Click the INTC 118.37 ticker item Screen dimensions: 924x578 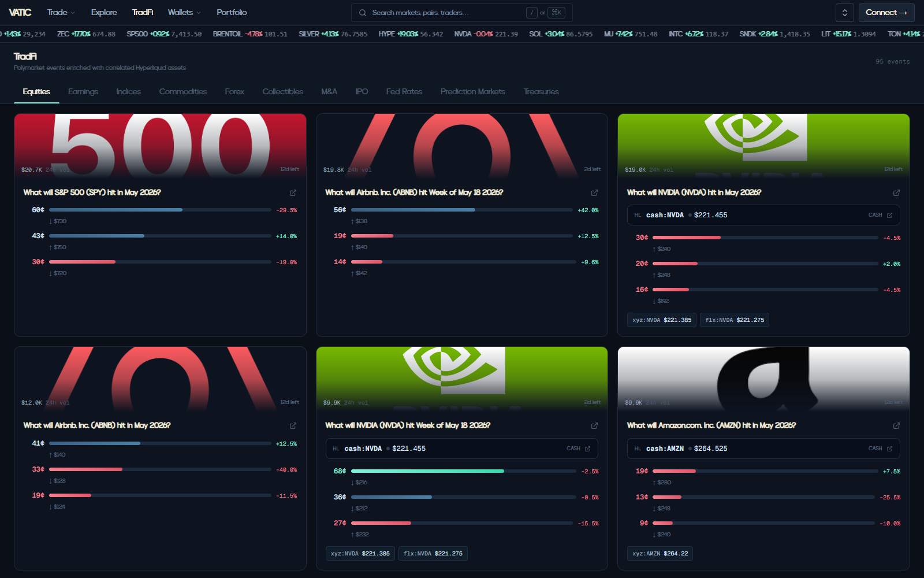[698, 34]
